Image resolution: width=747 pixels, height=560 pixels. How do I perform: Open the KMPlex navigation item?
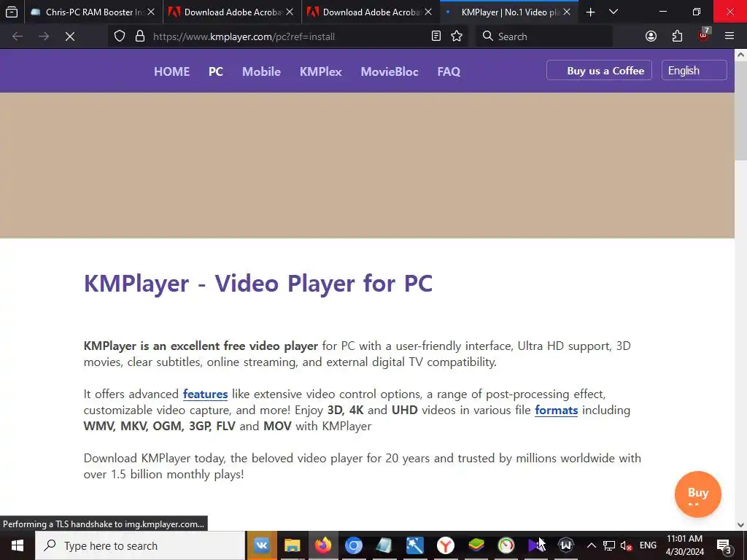pos(321,71)
